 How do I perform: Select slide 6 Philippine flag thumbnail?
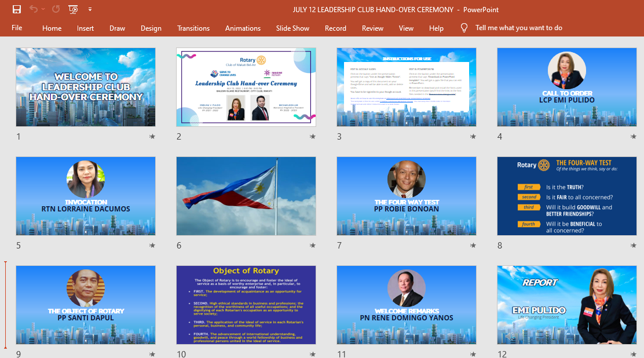(246, 196)
